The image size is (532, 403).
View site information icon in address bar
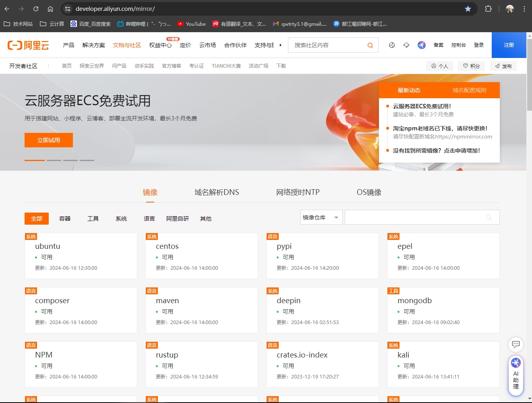(x=68, y=9)
